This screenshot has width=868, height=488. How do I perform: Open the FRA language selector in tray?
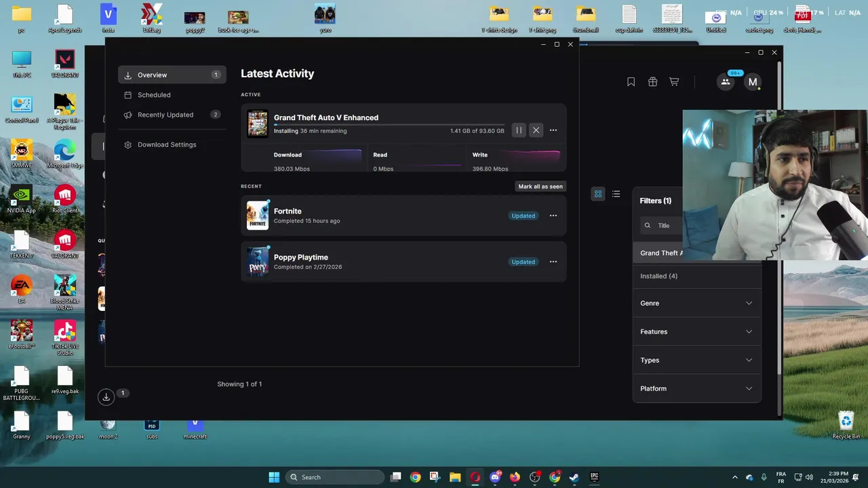[x=781, y=477]
